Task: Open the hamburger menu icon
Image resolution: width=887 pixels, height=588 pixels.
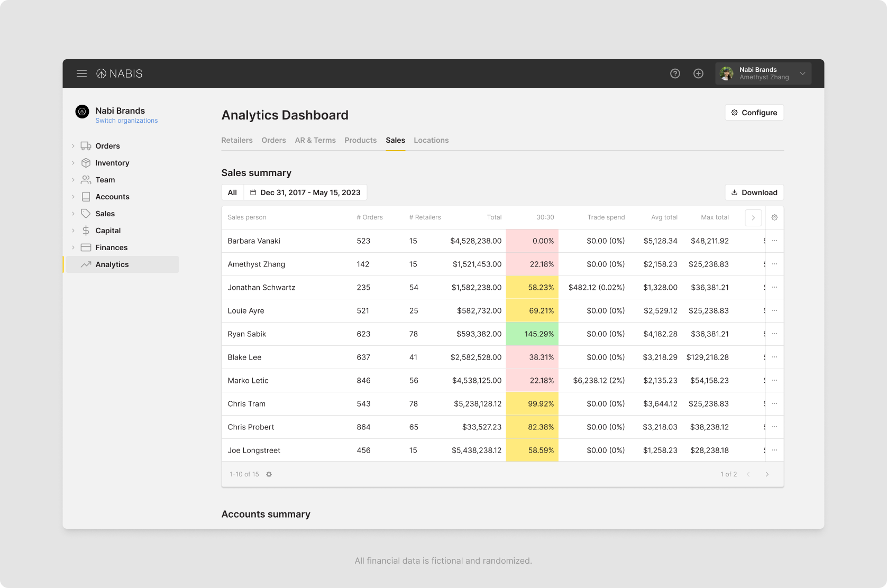Action: 81,73
